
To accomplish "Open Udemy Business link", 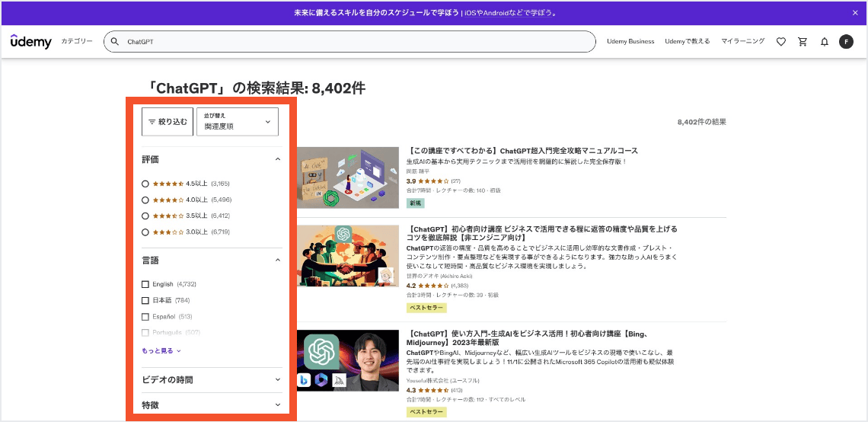I will click(630, 42).
